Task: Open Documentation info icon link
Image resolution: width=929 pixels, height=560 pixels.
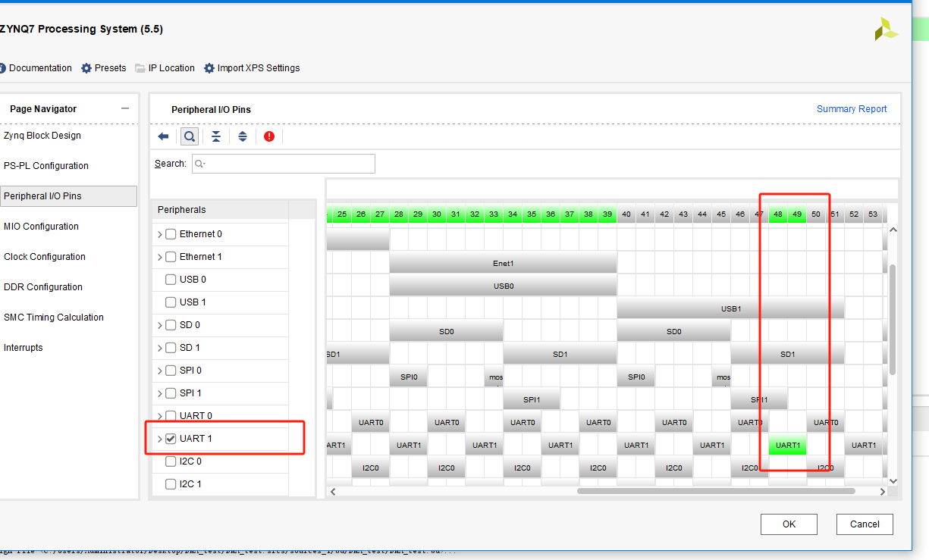Action: (35, 68)
